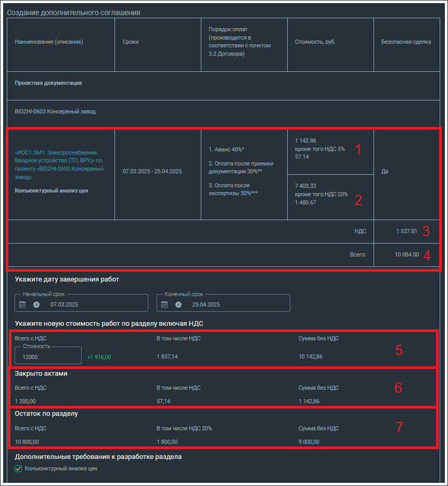Toggle Конъюнктурный анализ цен checkbox

point(18,468)
